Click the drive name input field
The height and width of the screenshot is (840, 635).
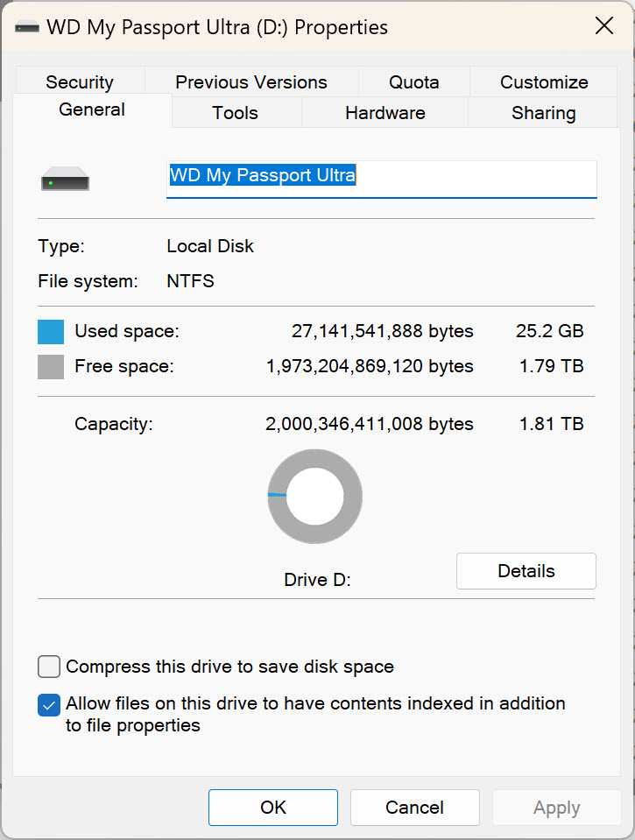click(382, 179)
